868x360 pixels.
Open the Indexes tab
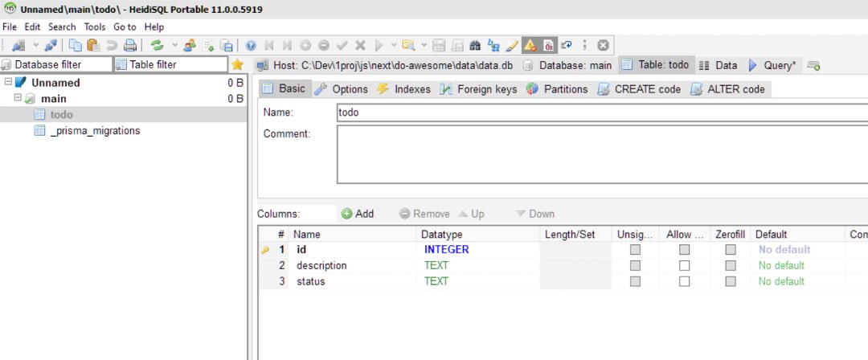(x=403, y=89)
